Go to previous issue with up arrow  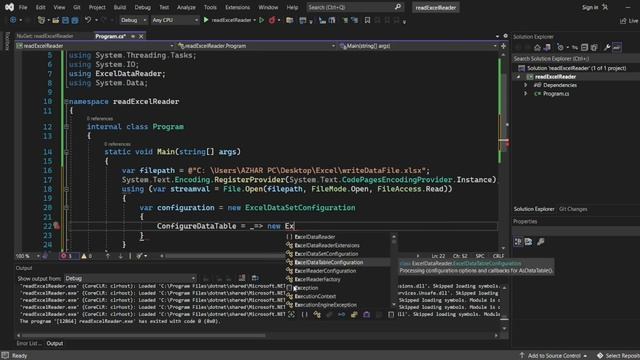[108, 256]
